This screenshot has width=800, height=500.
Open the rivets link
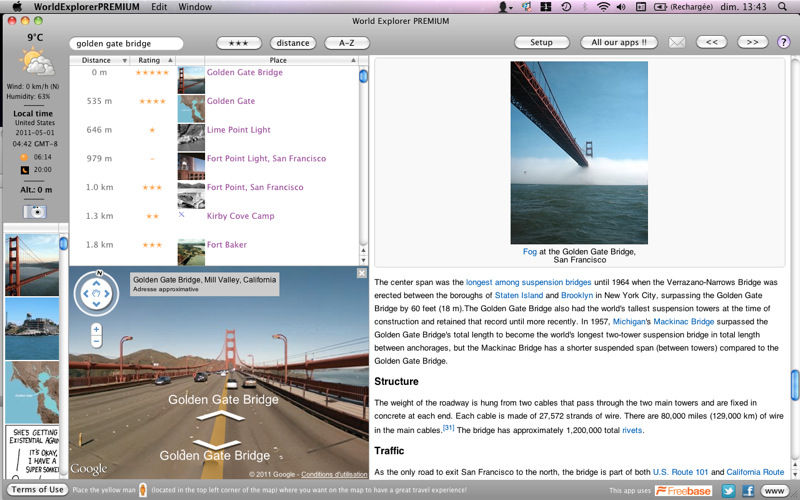pos(632,430)
